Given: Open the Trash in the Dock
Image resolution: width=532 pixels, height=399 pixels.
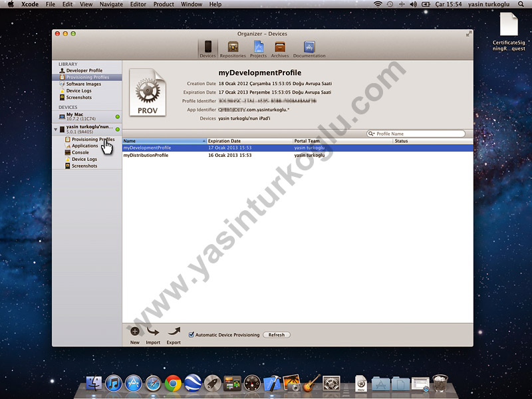Looking at the screenshot, I should pyautogui.click(x=440, y=384).
